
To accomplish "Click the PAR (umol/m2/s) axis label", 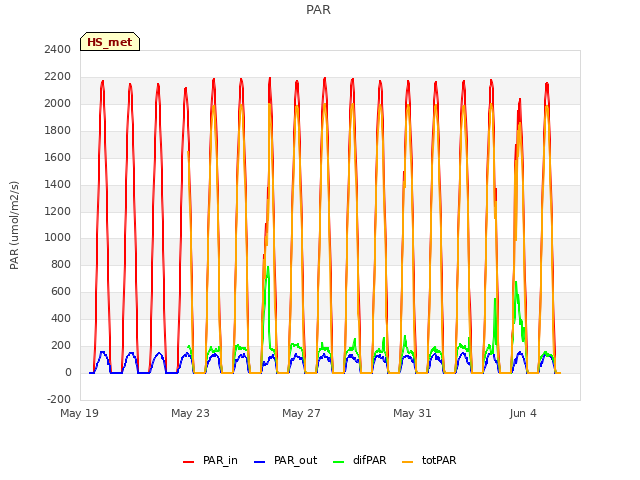I will [14, 225].
